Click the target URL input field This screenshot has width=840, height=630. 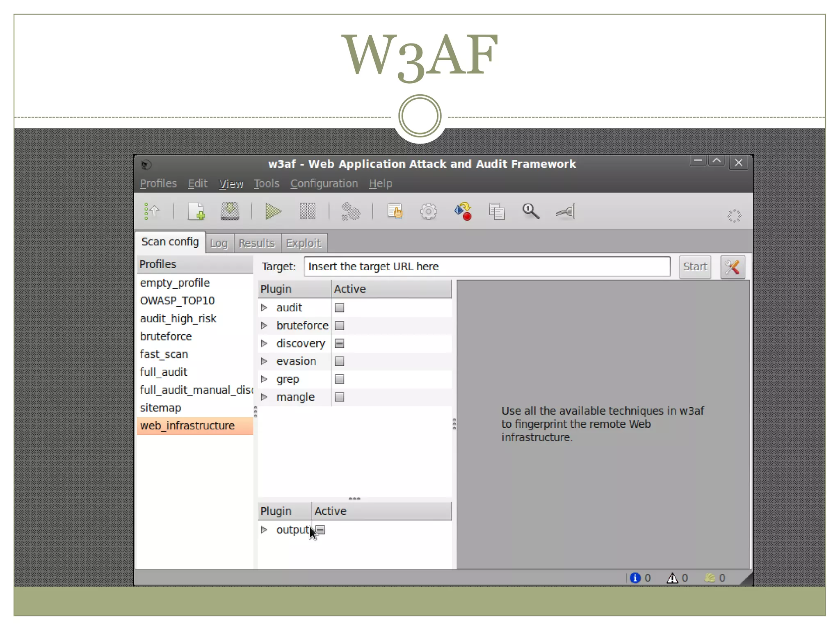(487, 267)
